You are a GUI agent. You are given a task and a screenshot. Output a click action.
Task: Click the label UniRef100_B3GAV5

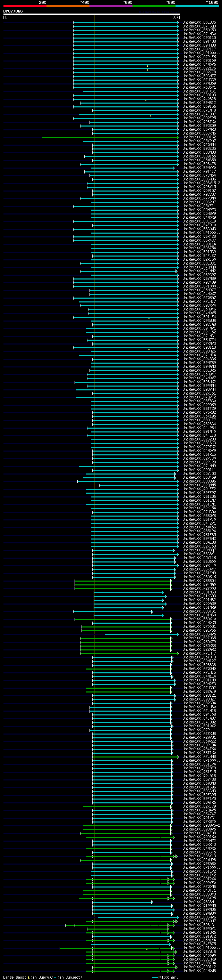[x=199, y=634]
